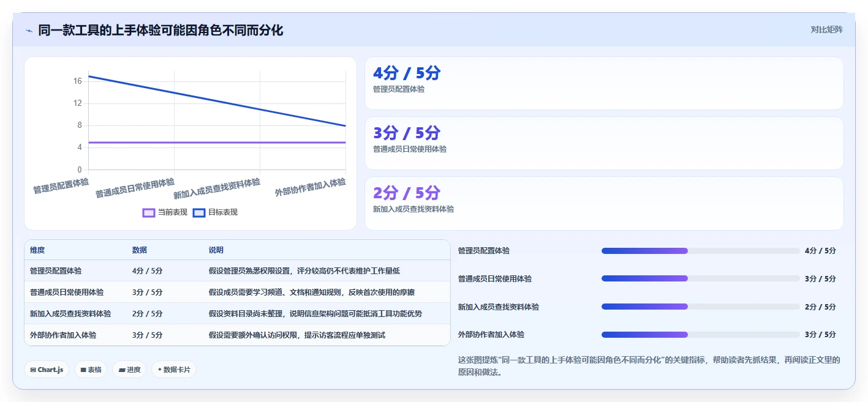Click the 数据 column header
Screen dimensions: 868x402
[x=140, y=250]
